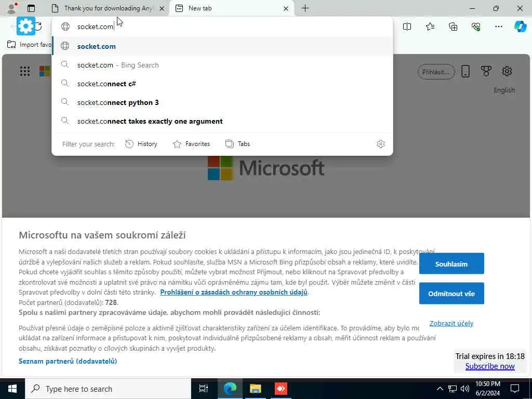
Task: Choose the socket.com site suggestion
Action: [x=222, y=46]
